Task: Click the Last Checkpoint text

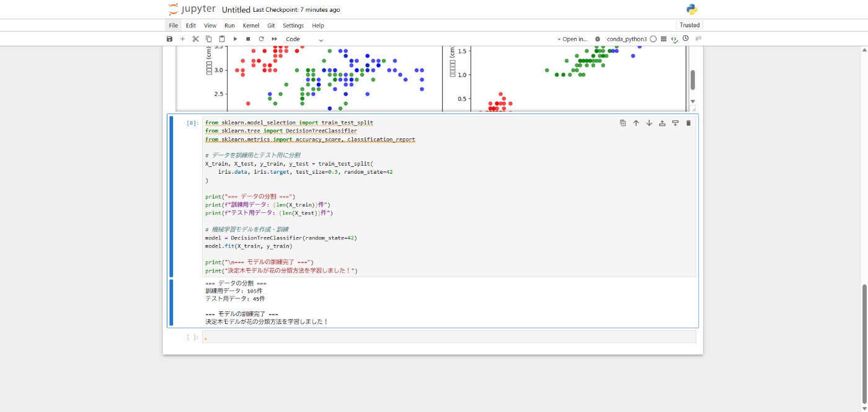Action: coord(296,10)
